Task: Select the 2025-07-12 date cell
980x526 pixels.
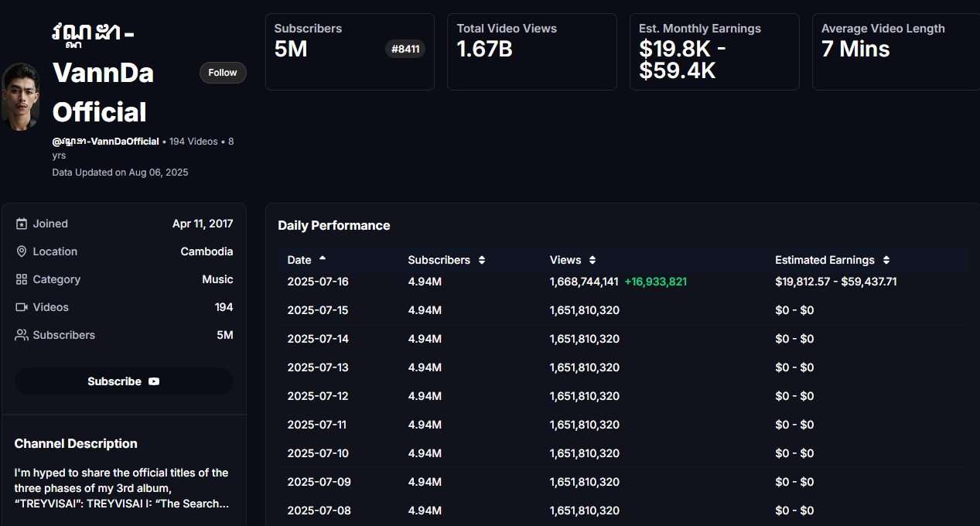Action: tap(318, 396)
